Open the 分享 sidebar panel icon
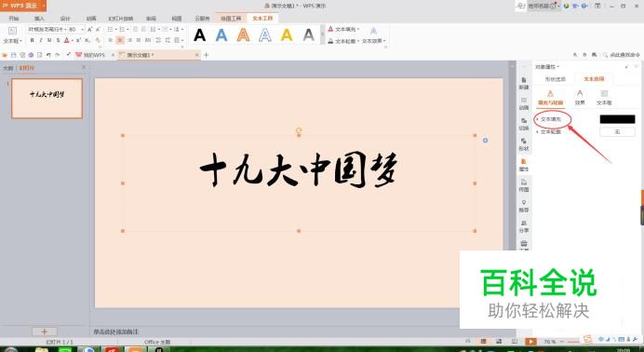This screenshot has height=352, width=644. pos(524,226)
